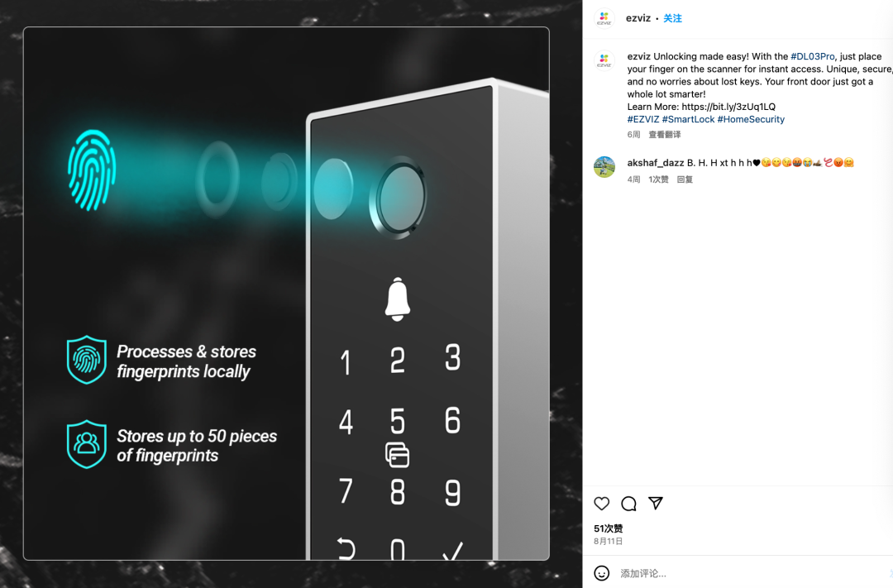This screenshot has width=893, height=588.
Task: Open the ezviz profile picture in the header
Action: [604, 18]
